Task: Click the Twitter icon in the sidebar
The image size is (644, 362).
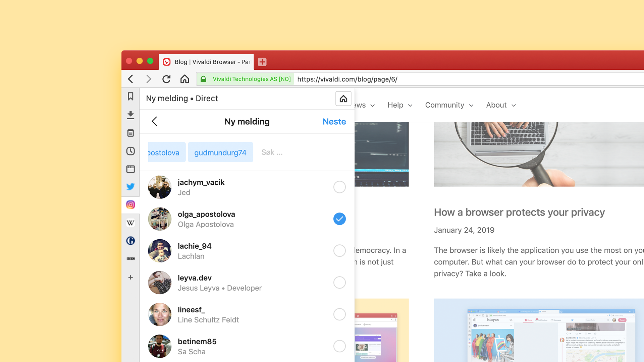Action: [x=131, y=186]
